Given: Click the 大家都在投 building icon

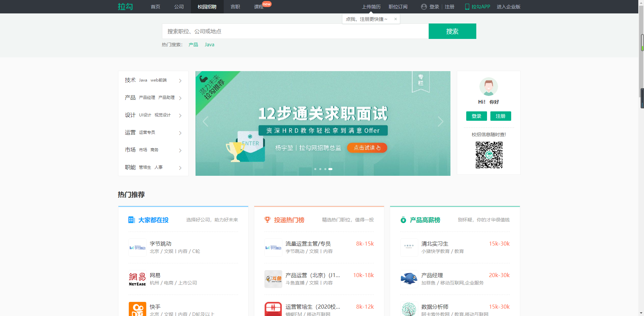Looking at the screenshot, I should (x=131, y=220).
